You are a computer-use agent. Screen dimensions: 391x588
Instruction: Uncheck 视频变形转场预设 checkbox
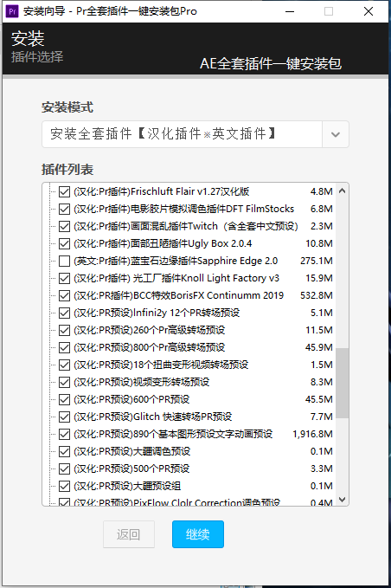[64, 382]
